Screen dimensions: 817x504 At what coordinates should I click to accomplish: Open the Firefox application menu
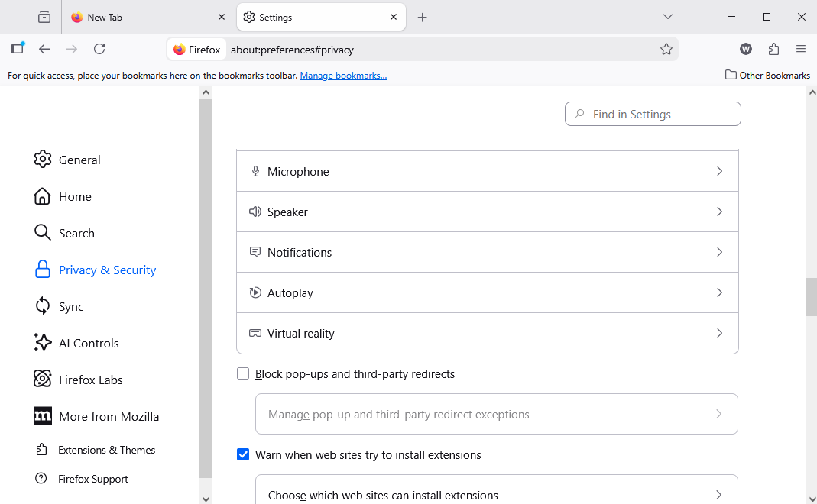pyautogui.click(x=800, y=48)
